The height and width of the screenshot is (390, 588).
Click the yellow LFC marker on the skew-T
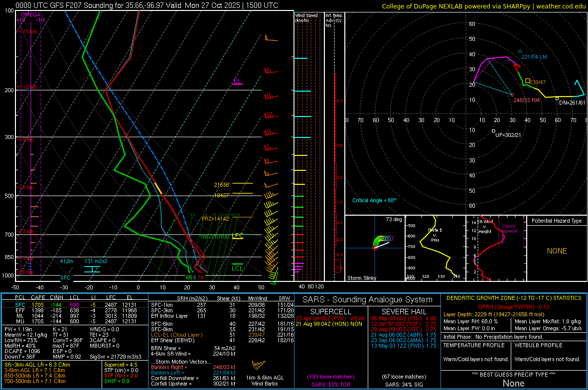(237, 236)
